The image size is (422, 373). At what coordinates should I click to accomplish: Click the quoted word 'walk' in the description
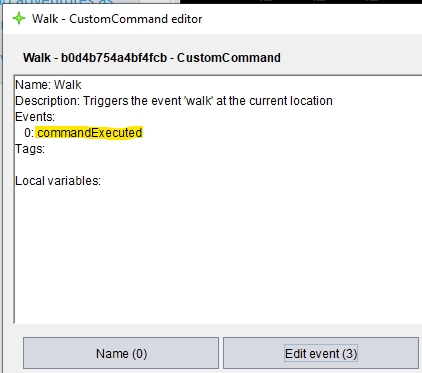(198, 101)
